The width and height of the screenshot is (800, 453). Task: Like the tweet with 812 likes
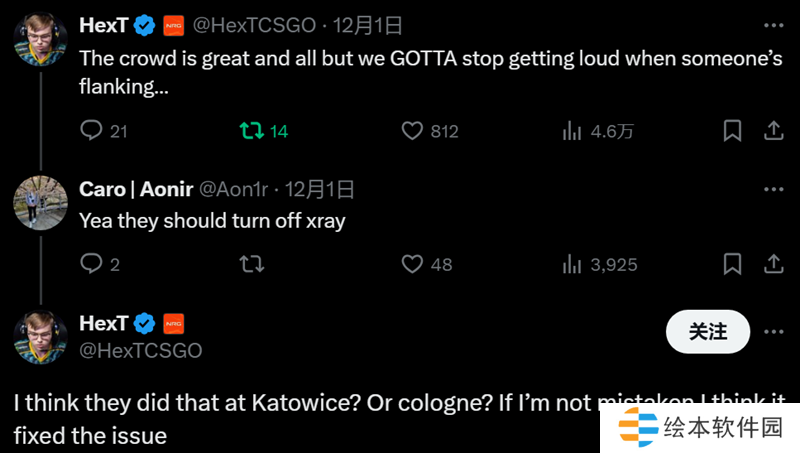(430, 131)
